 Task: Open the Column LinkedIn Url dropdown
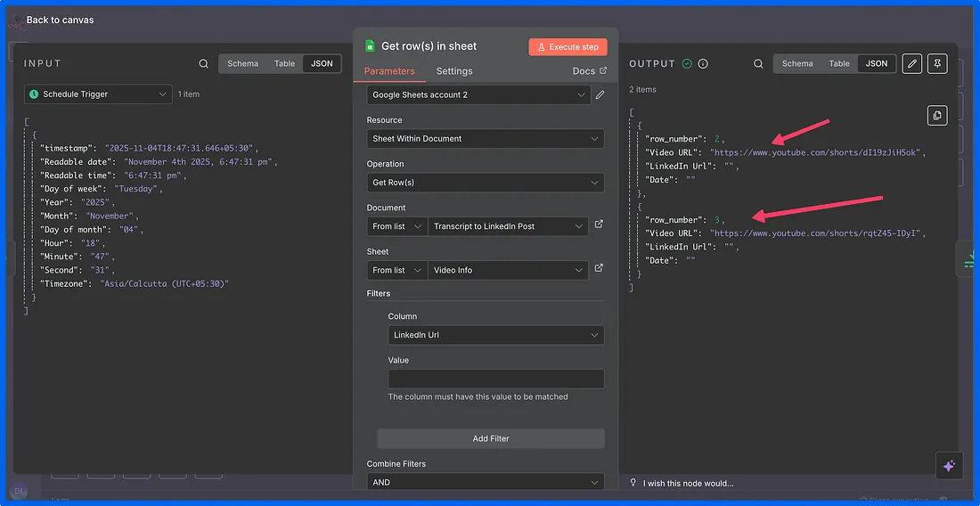click(x=495, y=335)
